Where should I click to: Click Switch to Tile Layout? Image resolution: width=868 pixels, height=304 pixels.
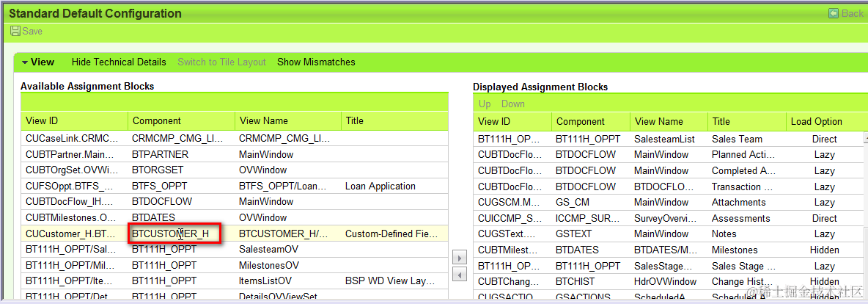coord(221,62)
